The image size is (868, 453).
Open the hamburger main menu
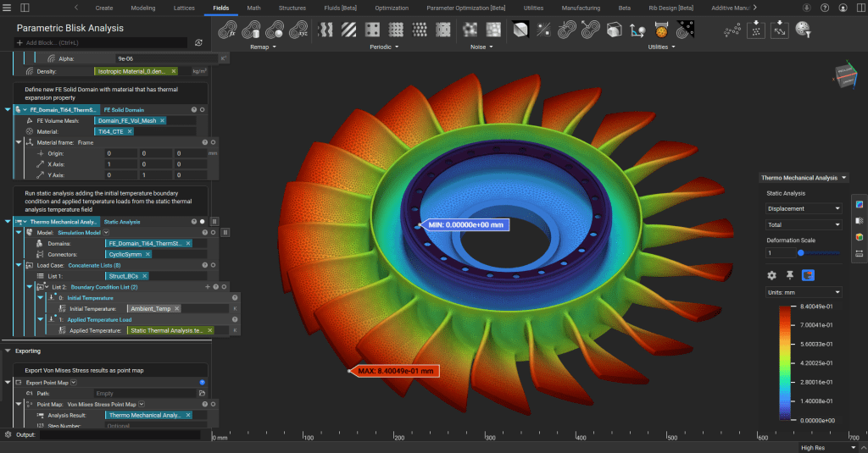pos(8,8)
